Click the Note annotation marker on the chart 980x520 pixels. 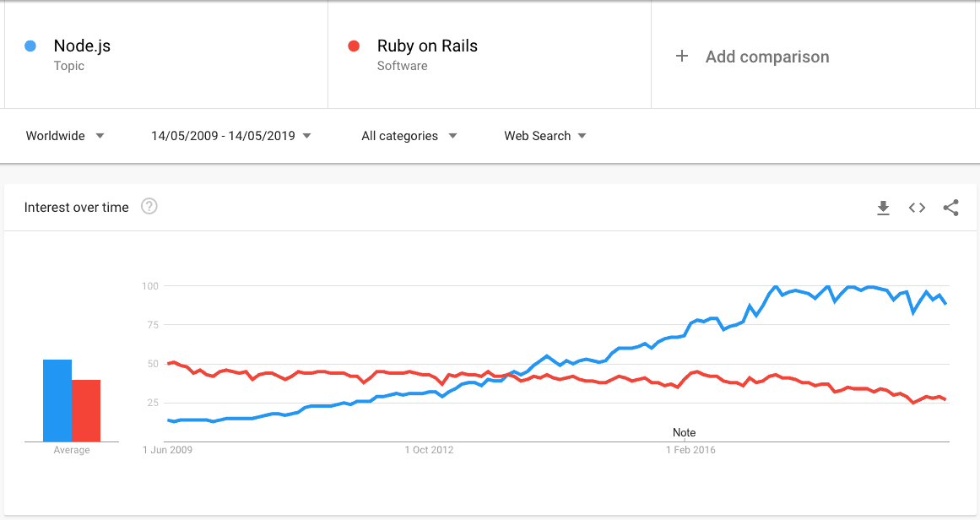684,432
